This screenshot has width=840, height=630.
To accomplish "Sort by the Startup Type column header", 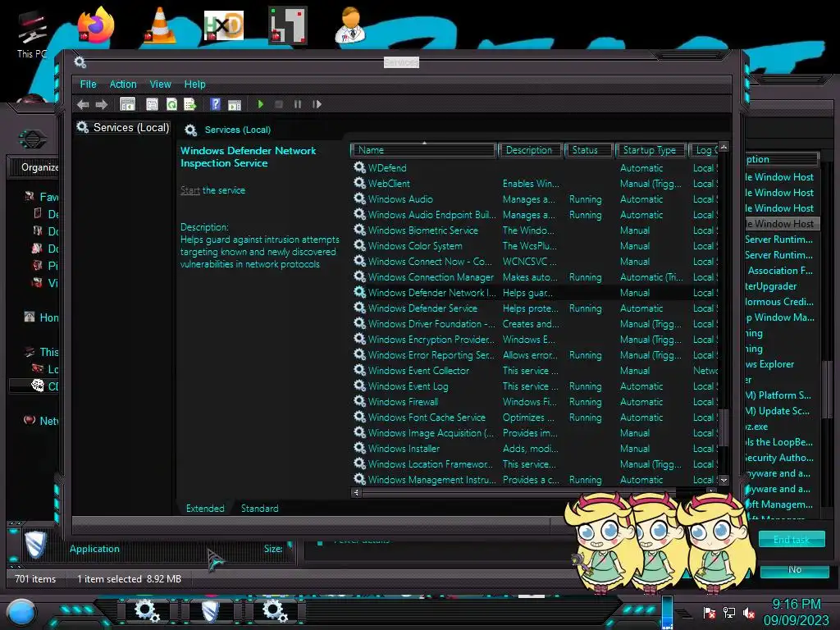I will coord(651,151).
